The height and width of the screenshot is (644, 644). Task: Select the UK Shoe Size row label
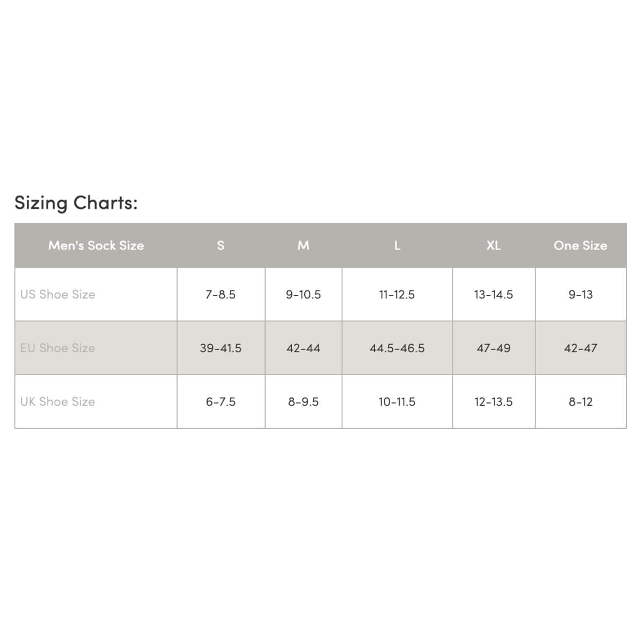click(x=96, y=401)
